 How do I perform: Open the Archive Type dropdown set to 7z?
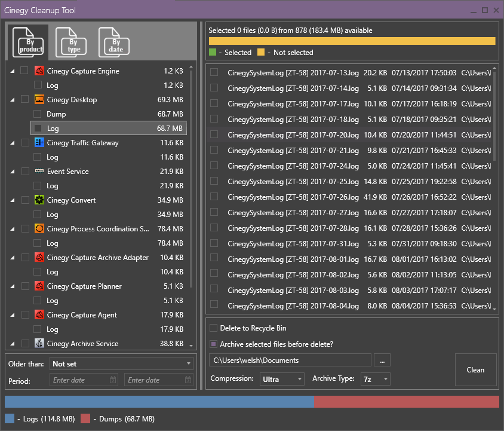pos(376,379)
